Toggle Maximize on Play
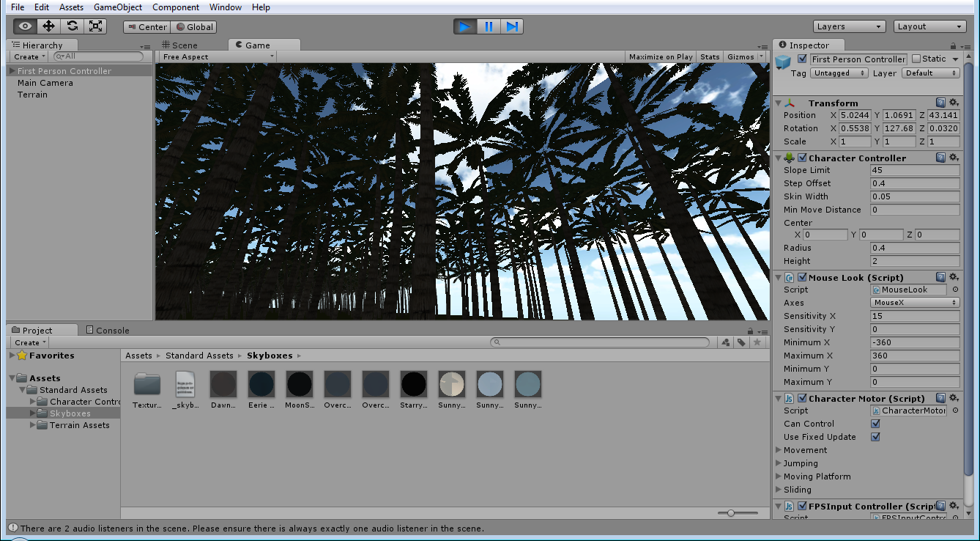The image size is (980, 541). pyautogui.click(x=661, y=56)
